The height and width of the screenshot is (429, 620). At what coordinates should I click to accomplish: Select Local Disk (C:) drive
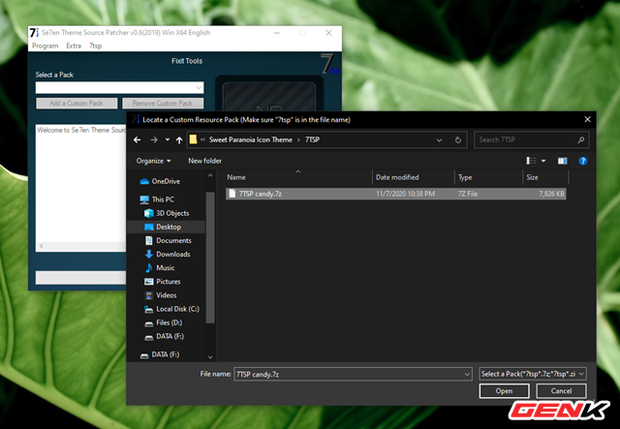(178, 308)
